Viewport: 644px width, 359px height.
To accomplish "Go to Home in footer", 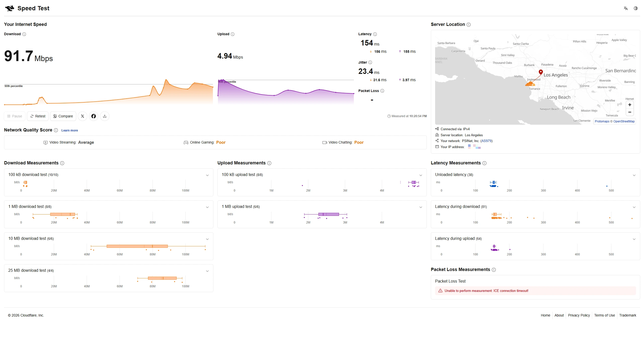I will pyautogui.click(x=545, y=316).
